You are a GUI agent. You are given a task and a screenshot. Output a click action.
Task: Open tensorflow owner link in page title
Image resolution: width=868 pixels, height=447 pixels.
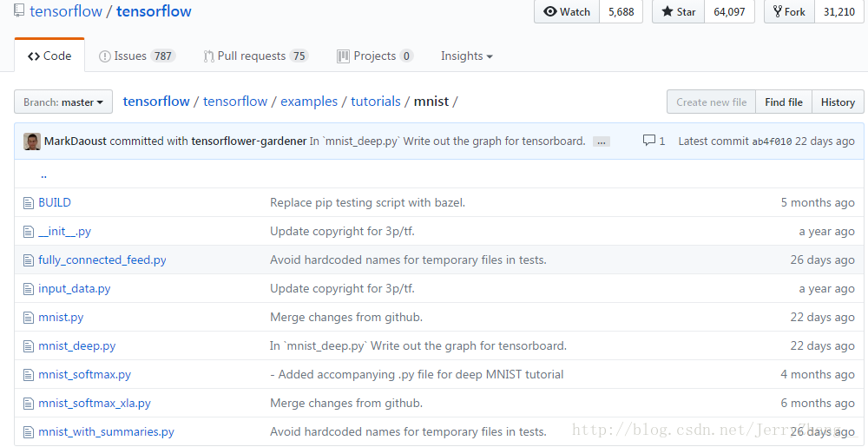tap(66, 11)
